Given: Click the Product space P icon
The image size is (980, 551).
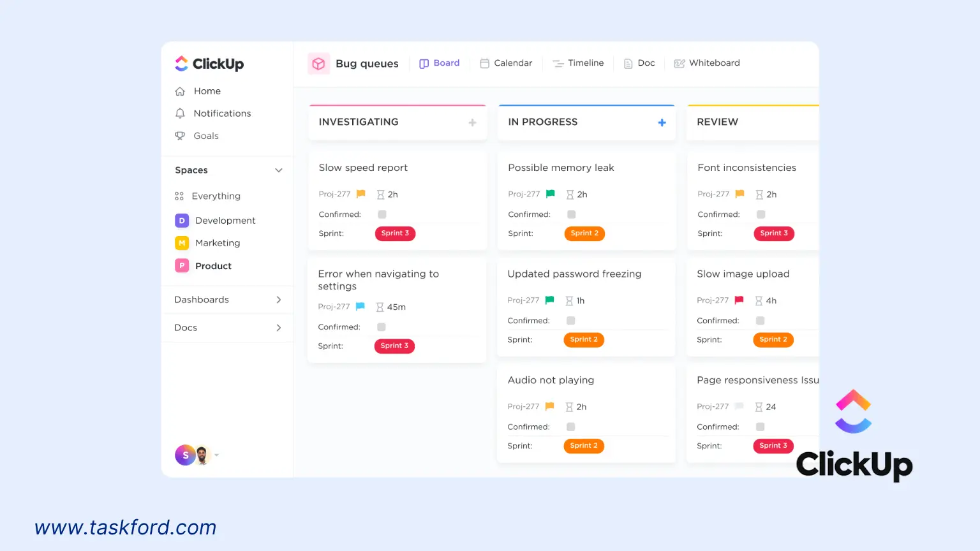Looking at the screenshot, I should tap(182, 265).
